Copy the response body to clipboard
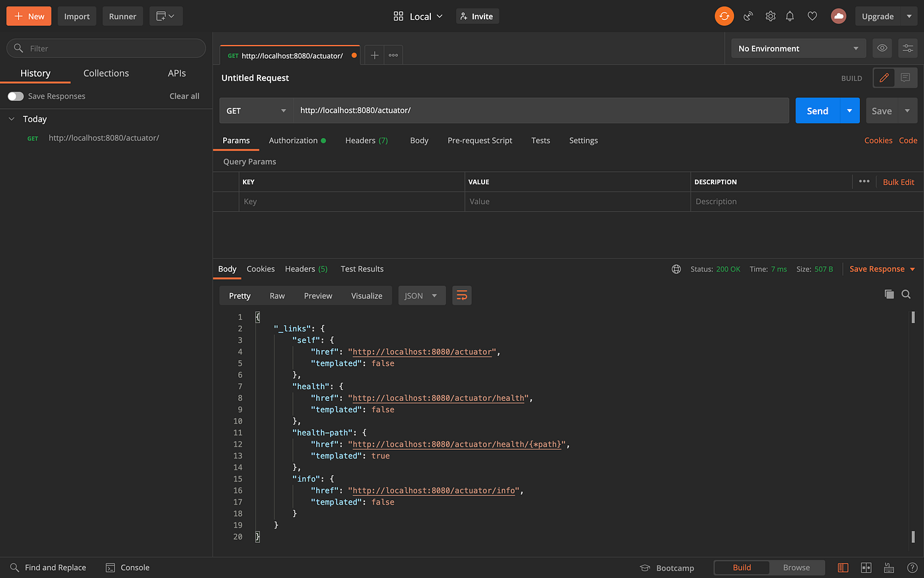 [x=889, y=295]
